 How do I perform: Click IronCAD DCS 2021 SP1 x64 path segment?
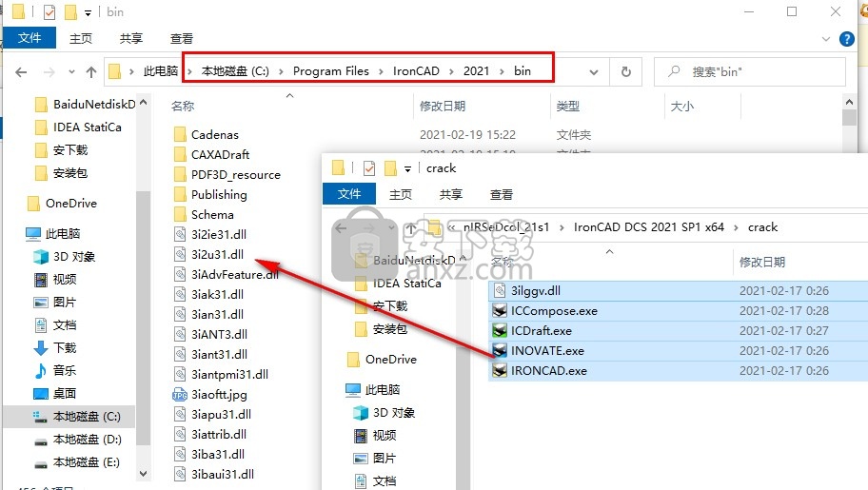tap(649, 227)
